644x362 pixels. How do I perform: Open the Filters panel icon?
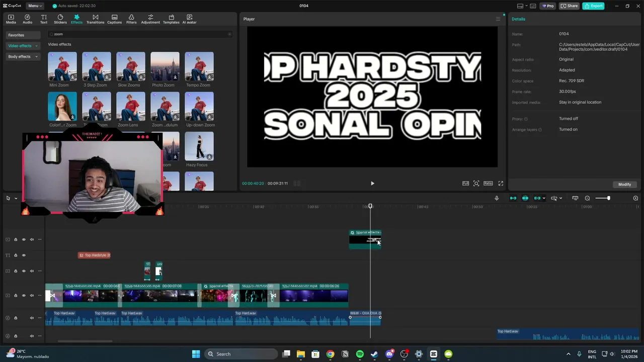coord(131,19)
